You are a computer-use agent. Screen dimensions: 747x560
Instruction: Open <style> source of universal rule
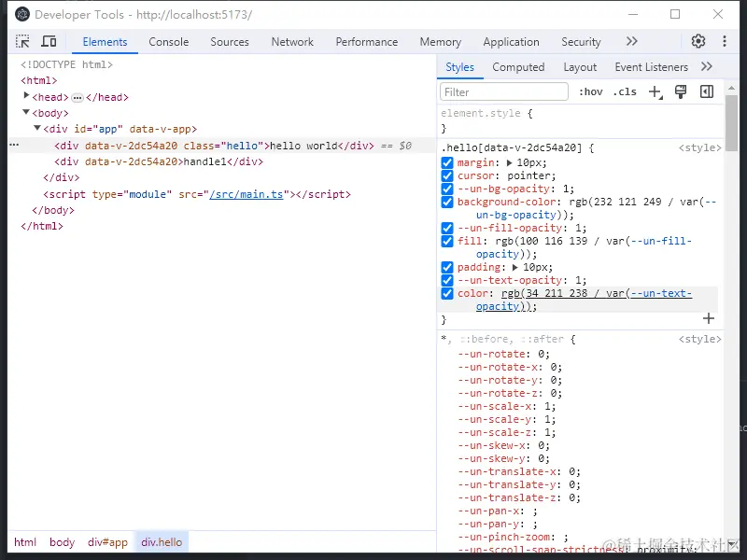pyautogui.click(x=699, y=339)
